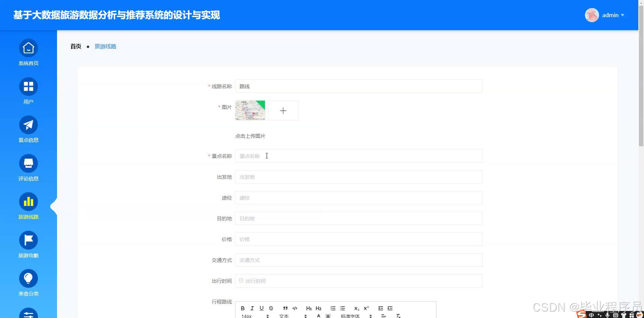The width and height of the screenshot is (644, 318).
Task: Open the admin user dropdown
Action: click(613, 15)
